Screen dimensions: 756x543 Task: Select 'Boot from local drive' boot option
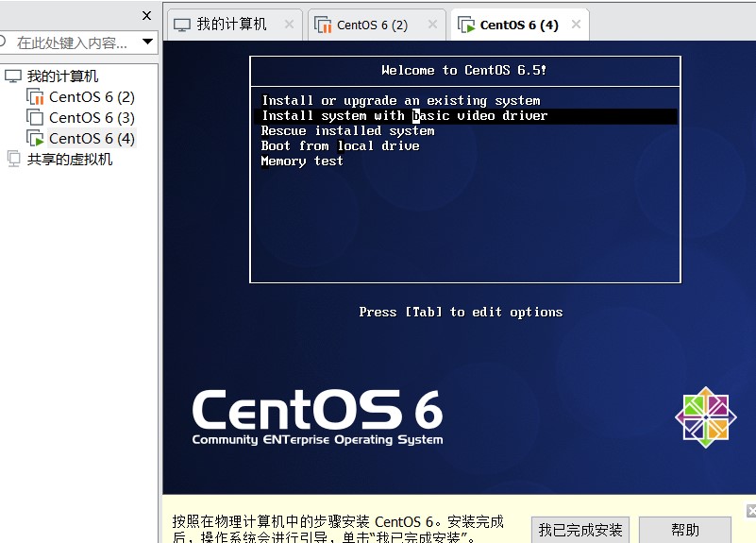[x=341, y=146]
